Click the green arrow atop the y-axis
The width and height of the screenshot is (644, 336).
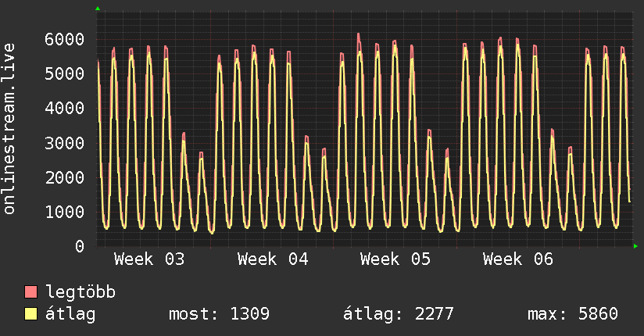pos(98,9)
